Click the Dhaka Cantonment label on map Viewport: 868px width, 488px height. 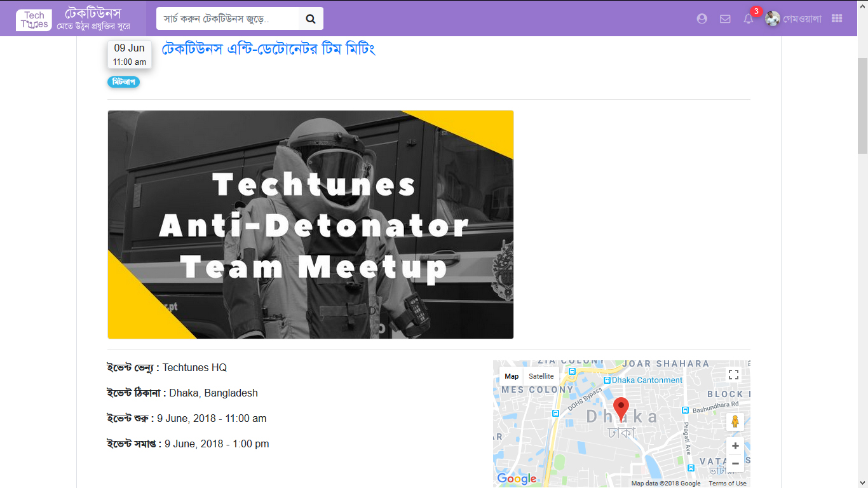[647, 380]
